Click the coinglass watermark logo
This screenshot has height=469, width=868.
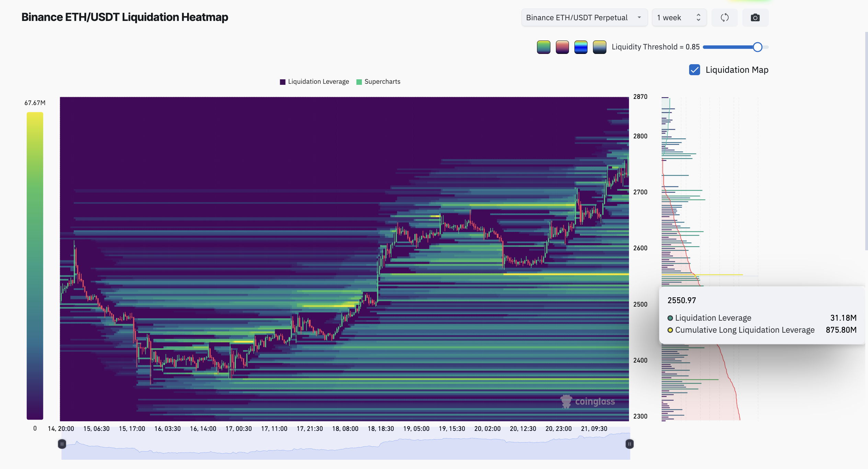point(588,401)
